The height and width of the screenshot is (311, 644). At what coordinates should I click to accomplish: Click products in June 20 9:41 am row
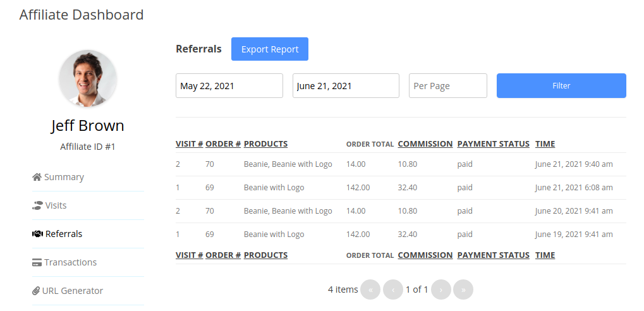coord(288,211)
